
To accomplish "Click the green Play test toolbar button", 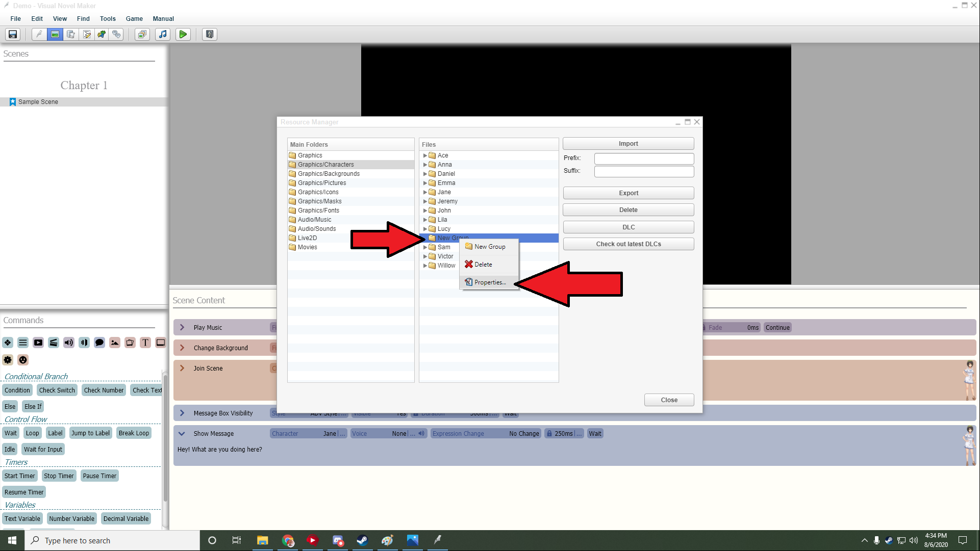I will tap(183, 34).
